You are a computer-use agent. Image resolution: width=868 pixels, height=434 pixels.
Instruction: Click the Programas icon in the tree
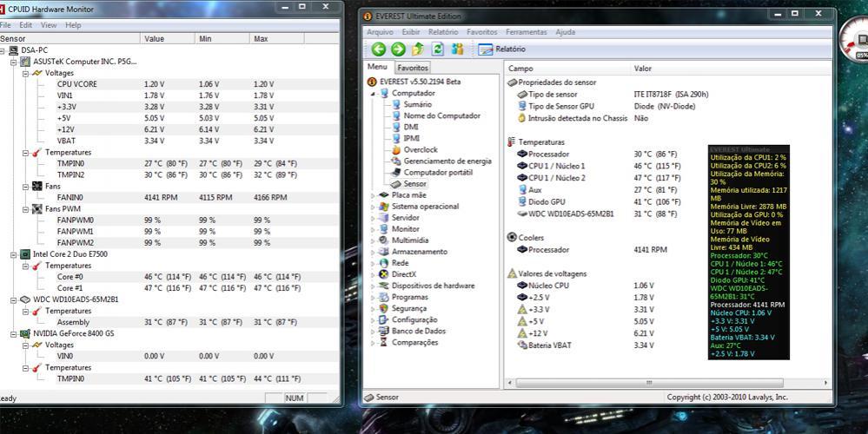pyautogui.click(x=383, y=297)
